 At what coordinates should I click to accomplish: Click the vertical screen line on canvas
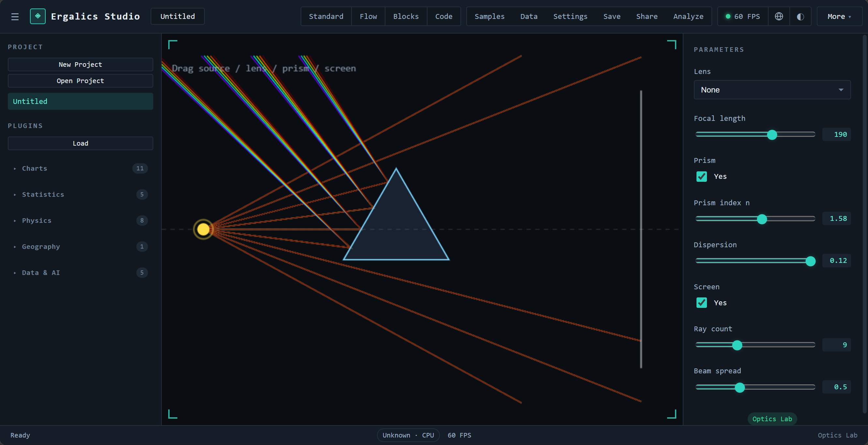[641, 229]
